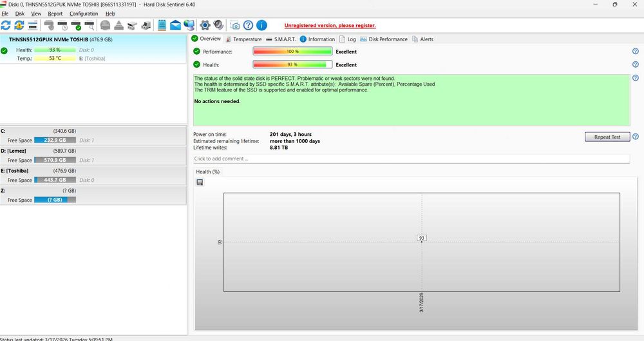Click the blue Refresh disk status icon

[6, 25]
